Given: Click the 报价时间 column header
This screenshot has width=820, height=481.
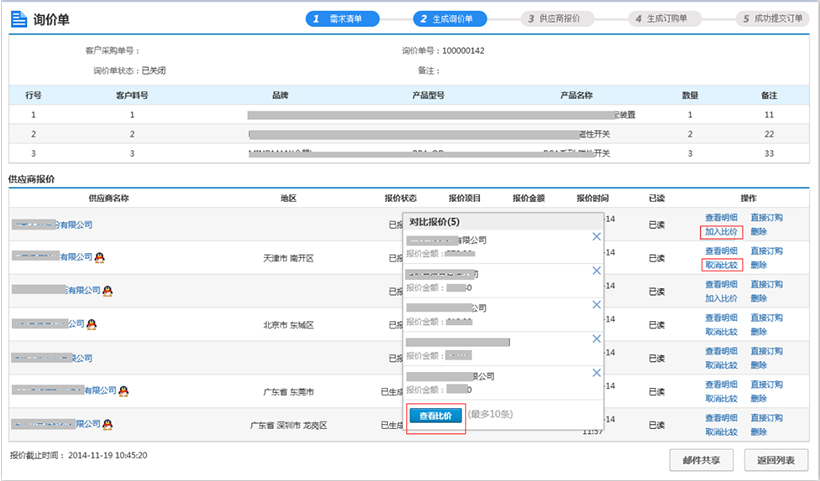Looking at the screenshot, I should [593, 198].
